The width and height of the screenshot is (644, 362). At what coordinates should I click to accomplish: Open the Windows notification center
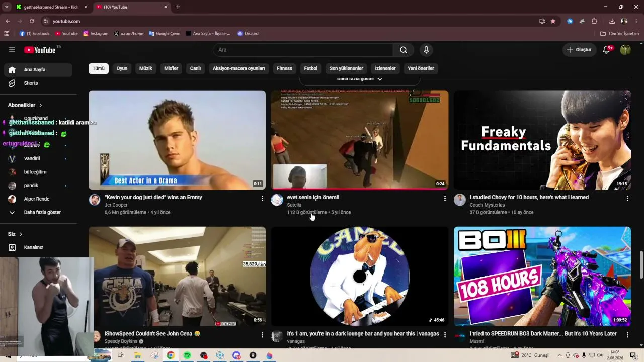(x=633, y=355)
